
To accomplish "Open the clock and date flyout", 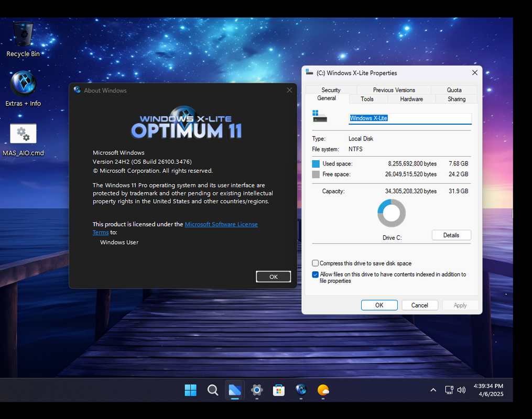I will pos(488,390).
